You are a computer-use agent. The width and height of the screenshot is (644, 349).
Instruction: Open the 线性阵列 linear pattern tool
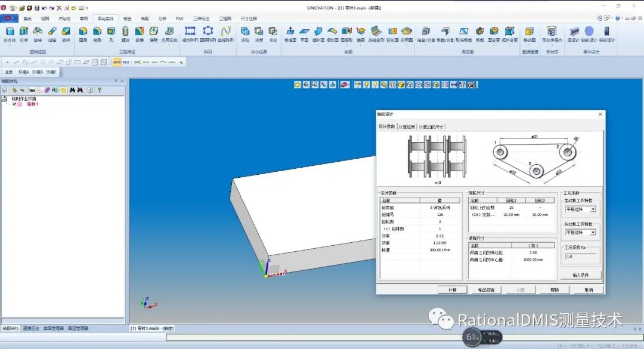click(x=190, y=34)
